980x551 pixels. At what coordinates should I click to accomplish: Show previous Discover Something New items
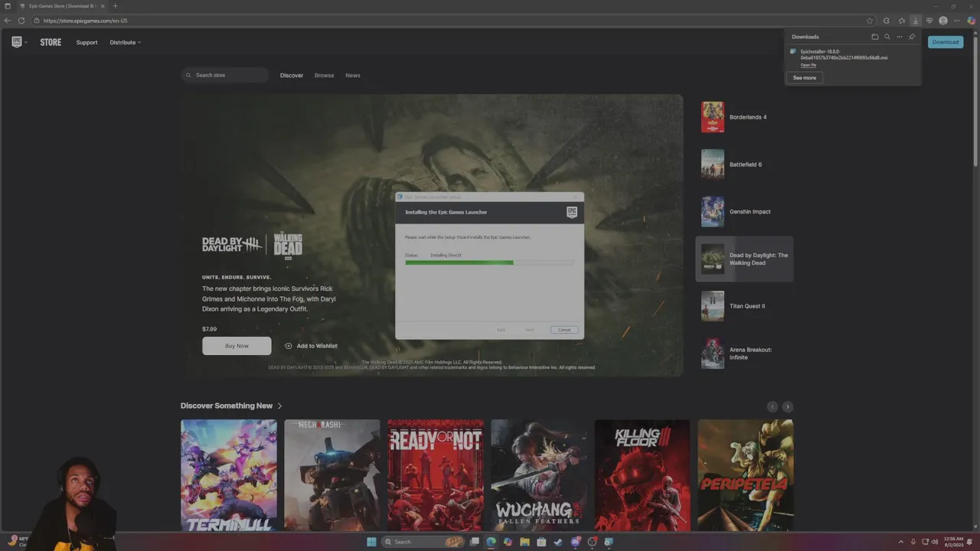pyautogui.click(x=773, y=406)
